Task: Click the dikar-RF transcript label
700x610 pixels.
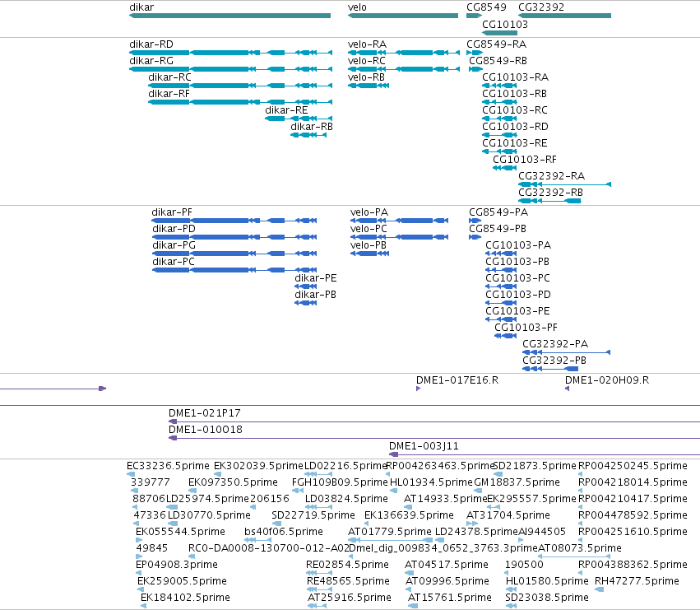Action: coord(169,94)
